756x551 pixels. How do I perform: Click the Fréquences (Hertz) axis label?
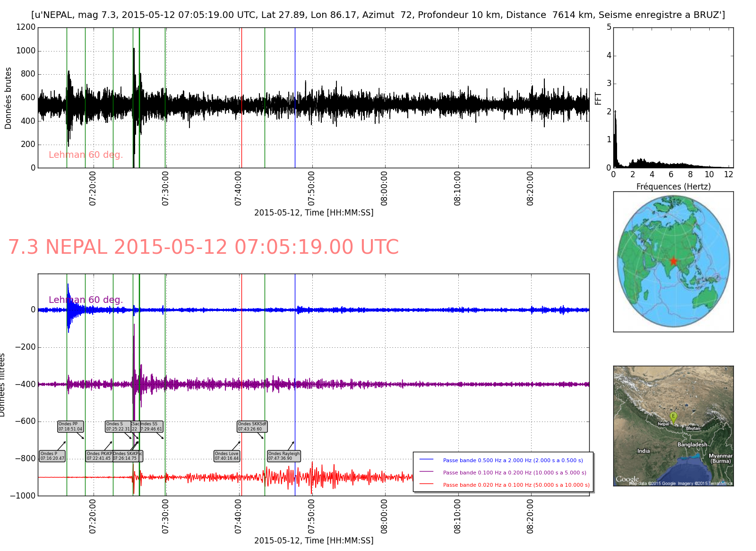tap(673, 187)
